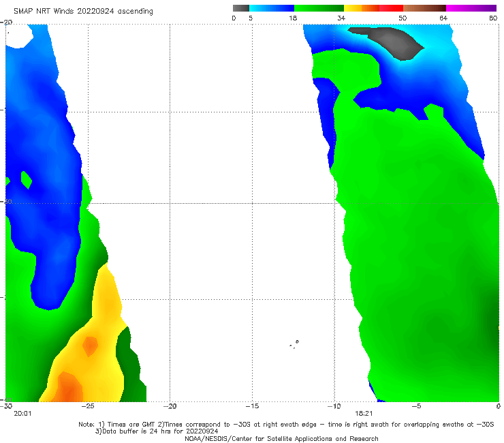Click the note line starting "Note: 1) Times are GMT"
504x443 pixels.
[286, 425]
